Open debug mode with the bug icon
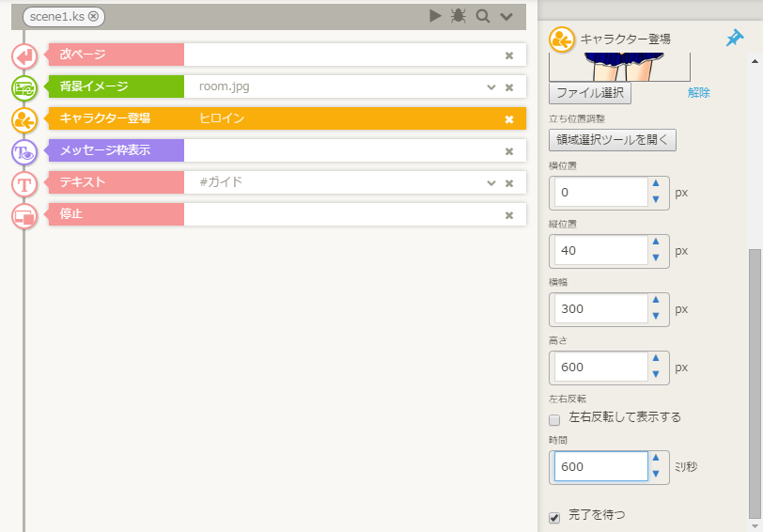The width and height of the screenshot is (763, 532). click(458, 16)
